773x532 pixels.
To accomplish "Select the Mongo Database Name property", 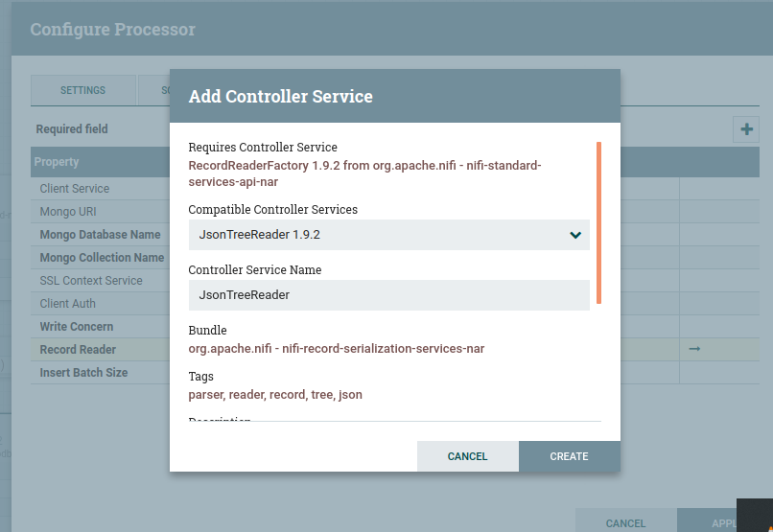I will [100, 235].
